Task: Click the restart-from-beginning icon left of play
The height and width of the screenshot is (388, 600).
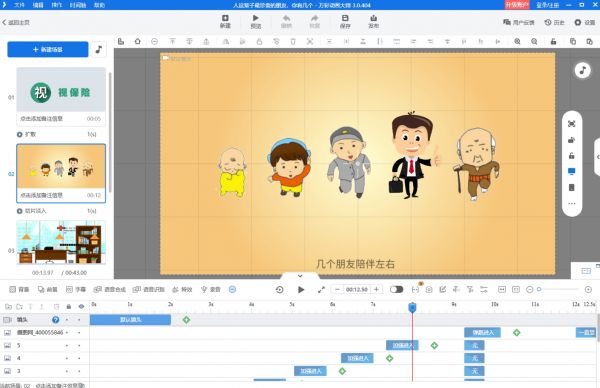Action: pos(280,290)
